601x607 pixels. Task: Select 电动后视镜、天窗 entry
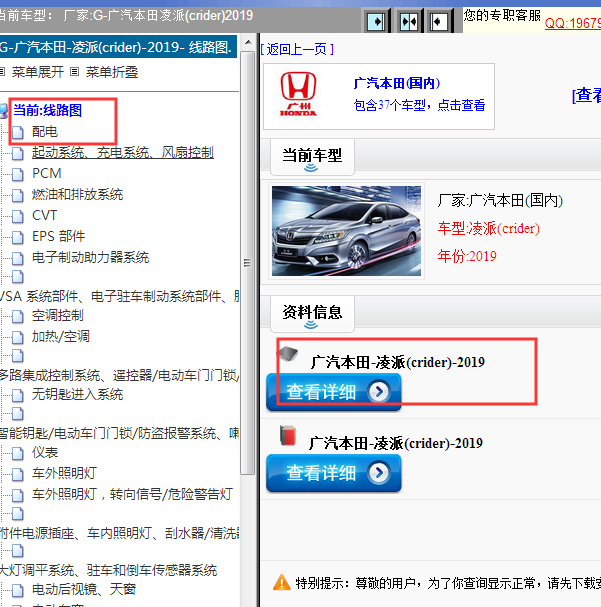click(x=84, y=590)
